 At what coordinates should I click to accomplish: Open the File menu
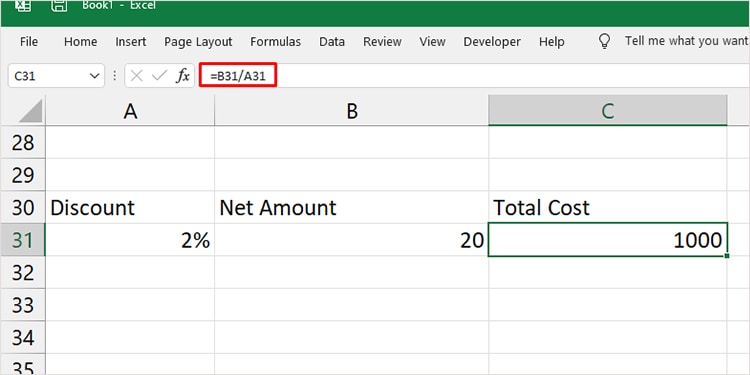coord(29,42)
